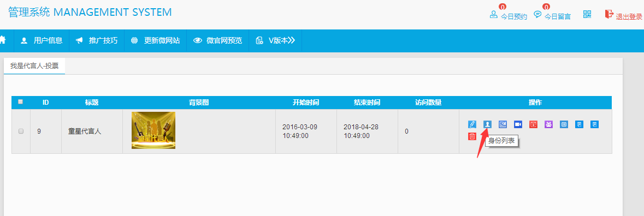Click the 退出登录 logout link
Image resolution: width=644 pixels, height=216 pixels.
[x=623, y=16]
